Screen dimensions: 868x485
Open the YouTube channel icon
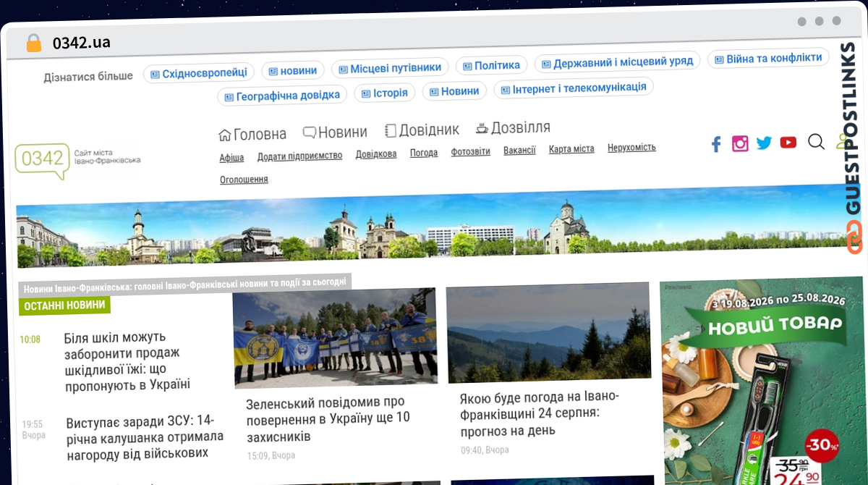tap(788, 143)
